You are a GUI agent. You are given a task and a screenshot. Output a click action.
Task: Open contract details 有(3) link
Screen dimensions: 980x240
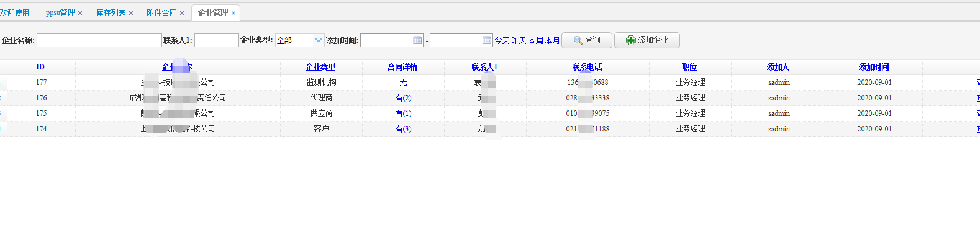pyautogui.click(x=403, y=129)
